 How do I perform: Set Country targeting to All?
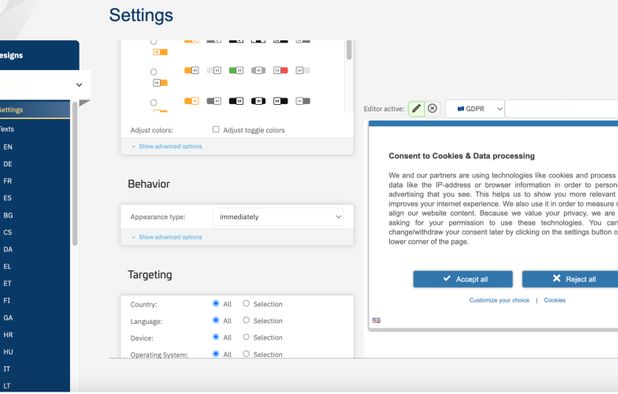click(216, 303)
